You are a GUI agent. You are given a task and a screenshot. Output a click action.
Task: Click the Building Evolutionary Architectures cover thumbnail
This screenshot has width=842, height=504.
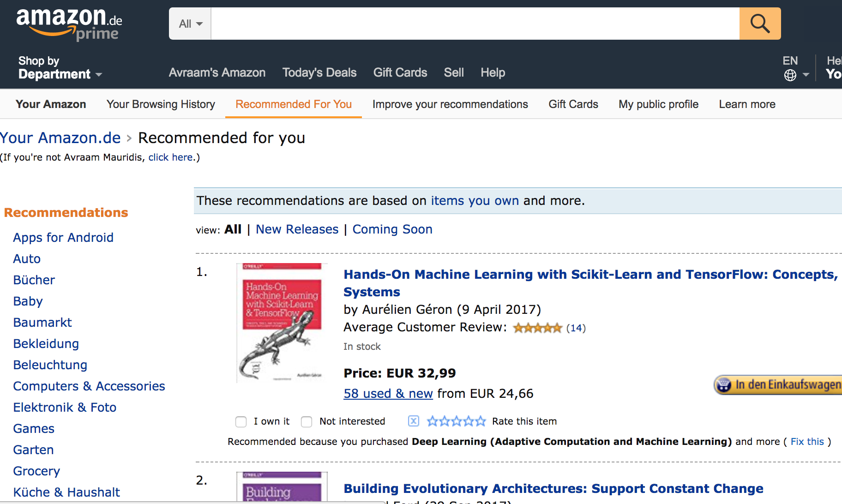click(x=282, y=486)
